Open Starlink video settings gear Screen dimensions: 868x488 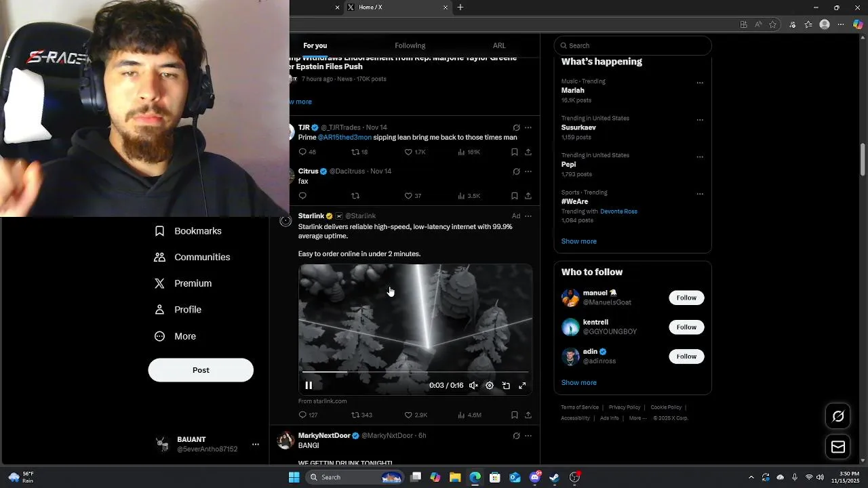click(x=490, y=386)
